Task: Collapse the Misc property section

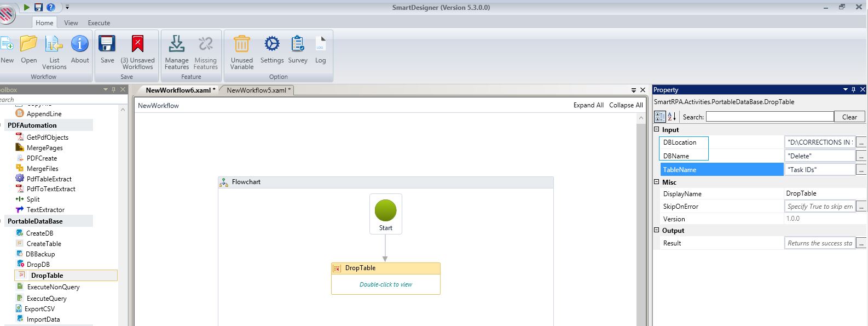Action: pyautogui.click(x=657, y=182)
